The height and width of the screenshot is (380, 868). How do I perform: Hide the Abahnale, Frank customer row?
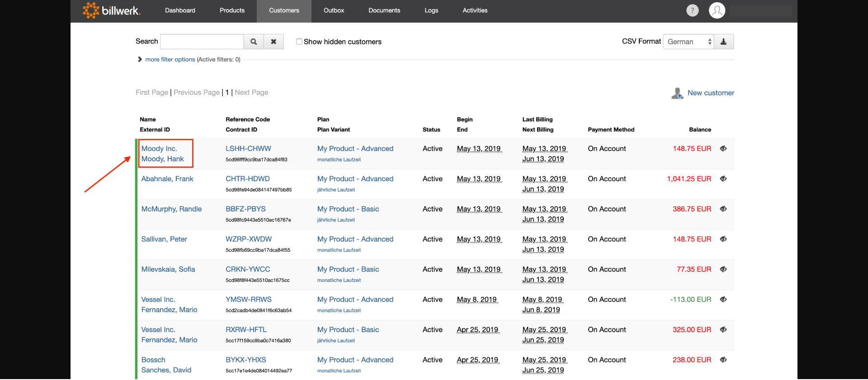723,179
